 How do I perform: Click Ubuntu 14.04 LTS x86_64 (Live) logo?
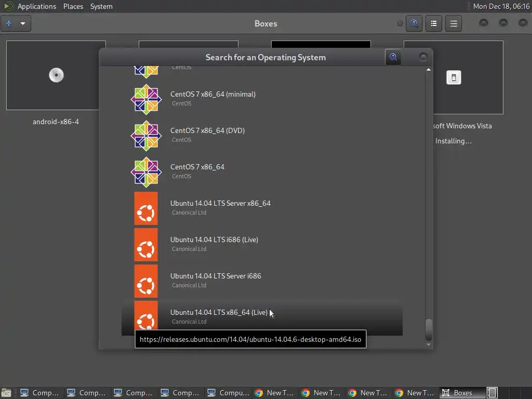click(146, 315)
